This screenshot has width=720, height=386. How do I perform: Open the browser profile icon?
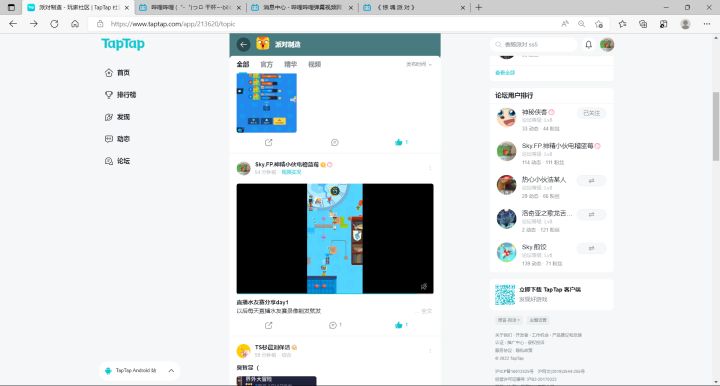click(685, 24)
